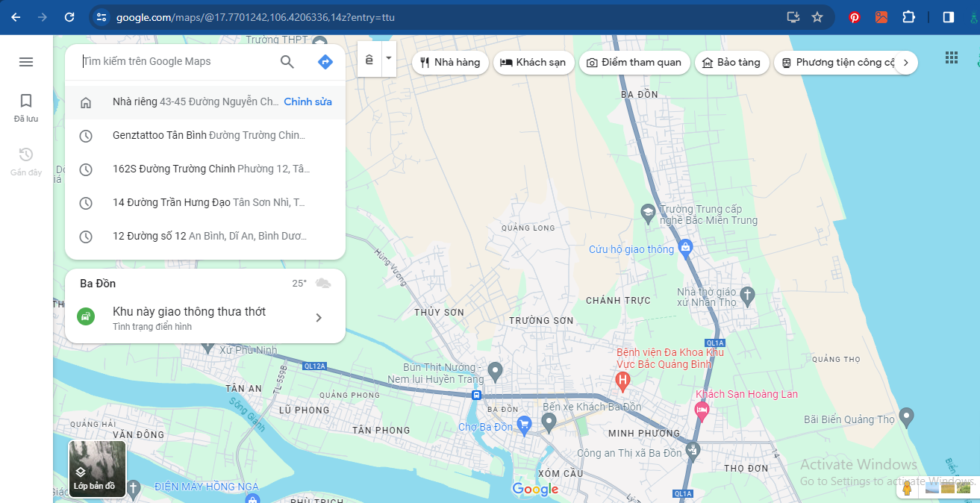This screenshot has width=980, height=503.
Task: Expand the input language dropdown arrow
Action: point(388,59)
